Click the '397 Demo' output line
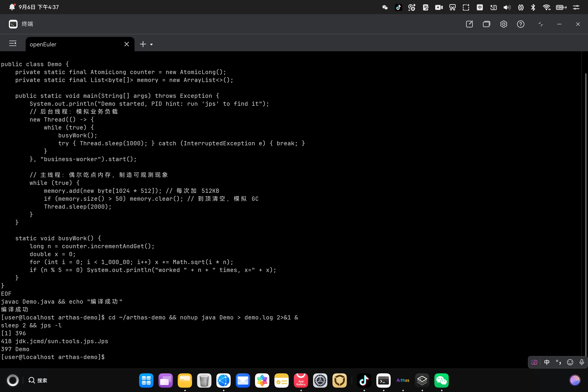 pos(15,349)
